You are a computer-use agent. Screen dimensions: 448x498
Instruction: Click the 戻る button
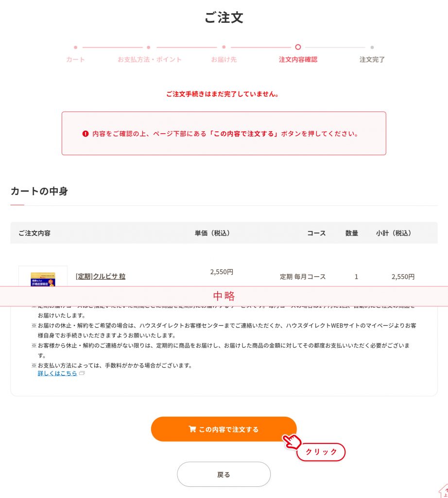point(224,474)
